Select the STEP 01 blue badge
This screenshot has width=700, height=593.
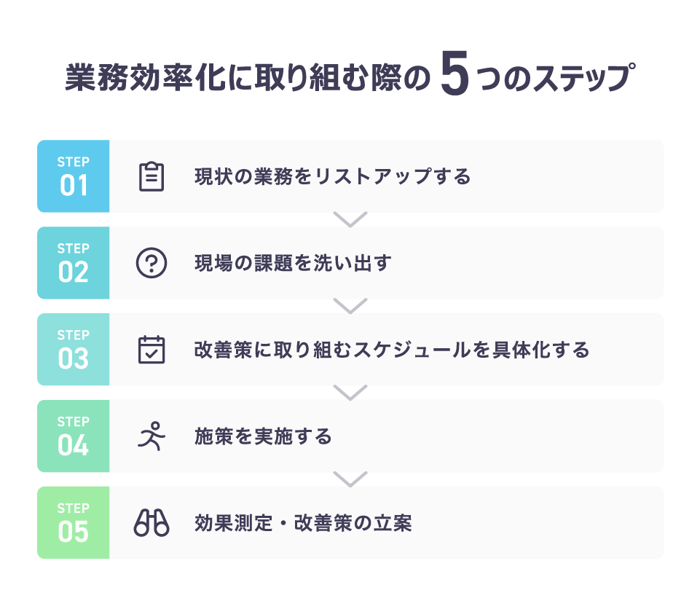(74, 176)
